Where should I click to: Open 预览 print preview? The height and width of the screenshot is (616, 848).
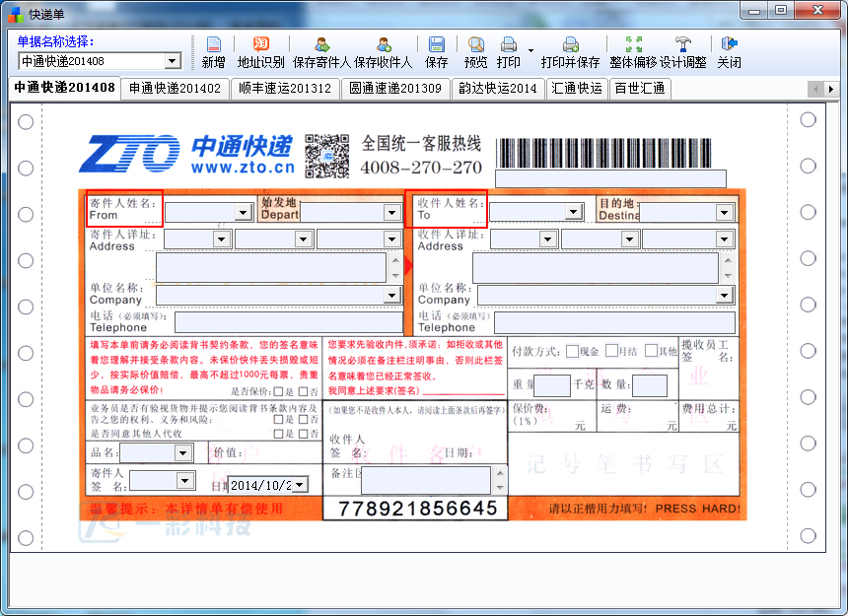coord(476,53)
